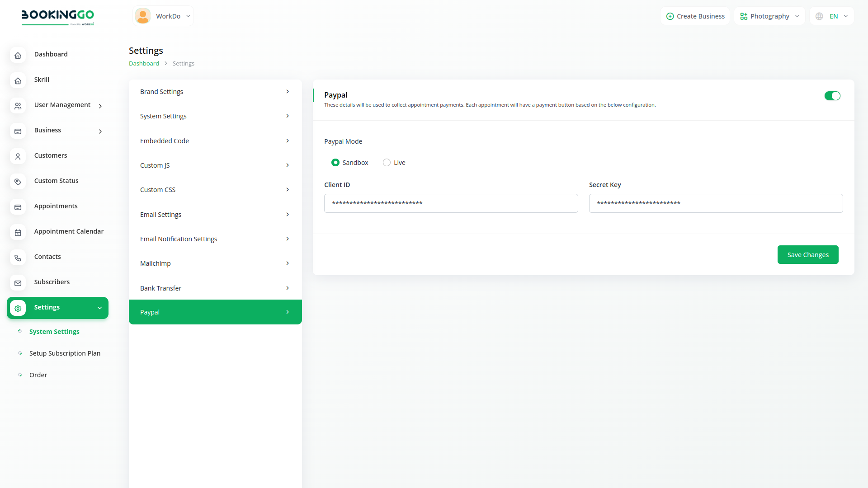The width and height of the screenshot is (868, 488).
Task: Open the EN language dropdown
Action: [832, 16]
